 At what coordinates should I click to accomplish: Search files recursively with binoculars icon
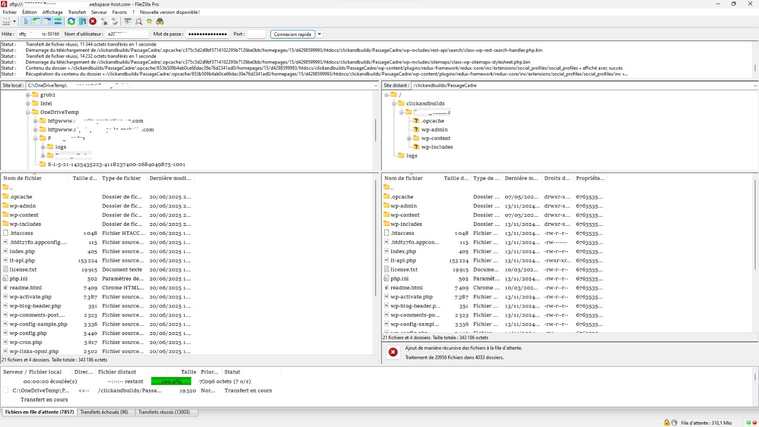(160, 22)
